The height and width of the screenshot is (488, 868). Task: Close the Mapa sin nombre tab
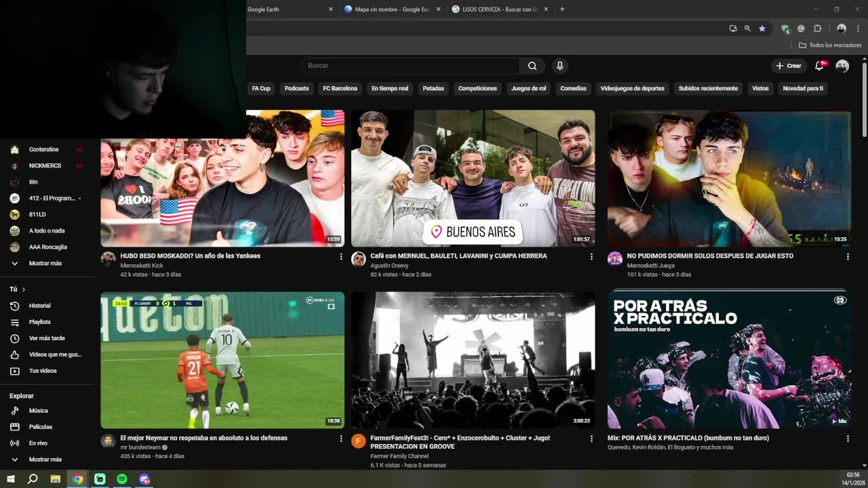[x=438, y=9]
